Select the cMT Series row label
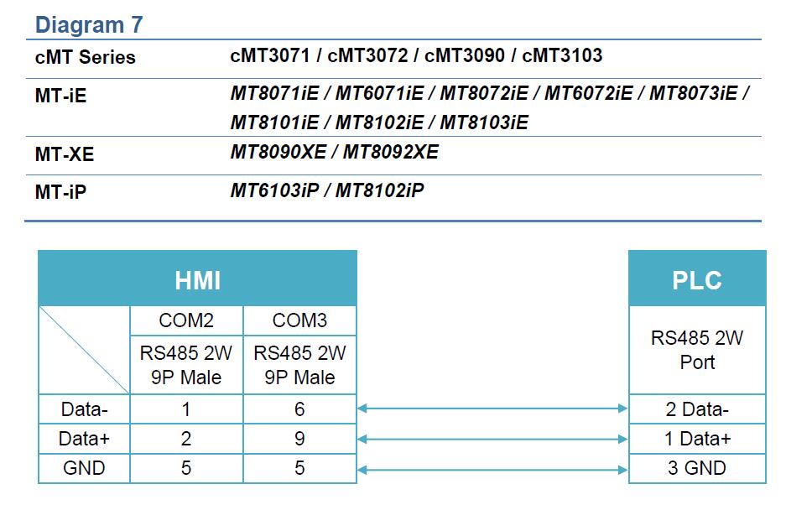Viewport: 812px width, 505px height. [x=85, y=58]
